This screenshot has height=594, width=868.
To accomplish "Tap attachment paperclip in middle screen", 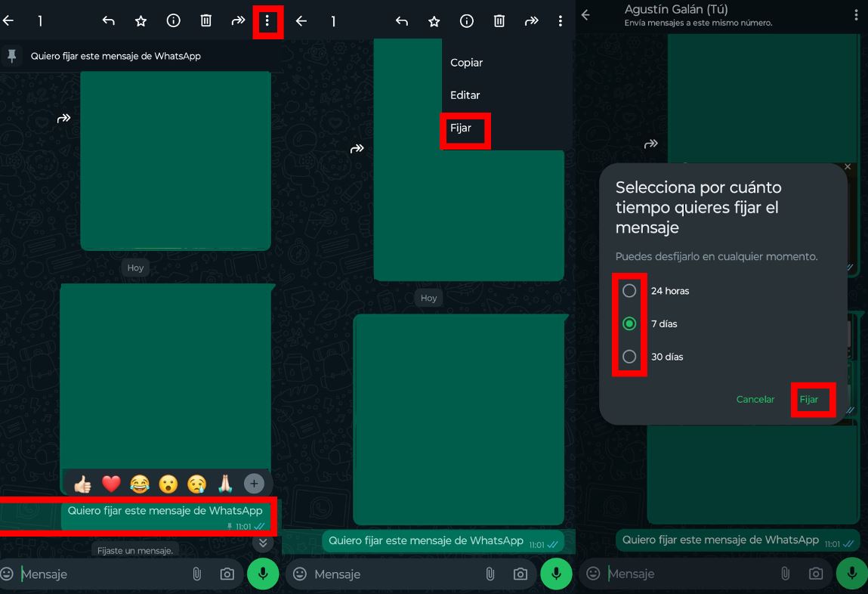I will tap(490, 574).
